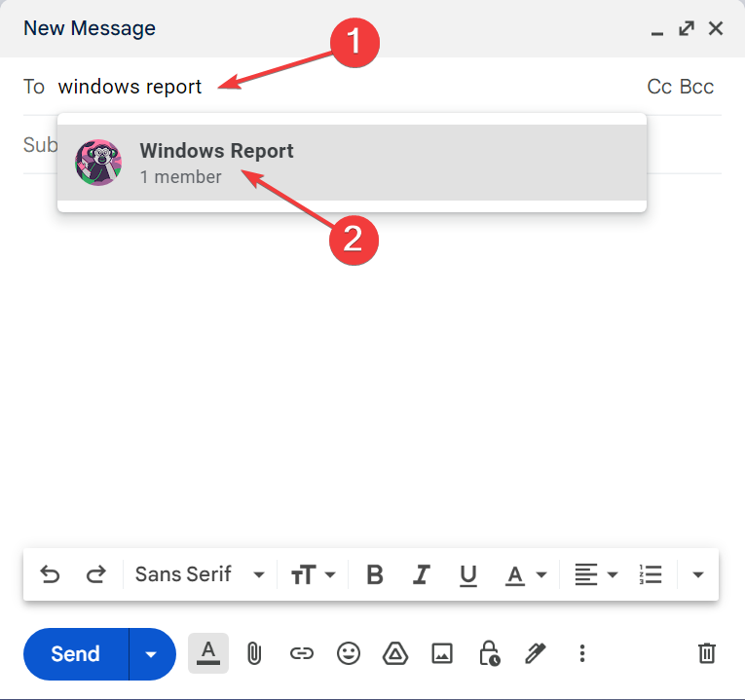This screenshot has height=700, width=745.
Task: Click the To label
Action: click(34, 87)
